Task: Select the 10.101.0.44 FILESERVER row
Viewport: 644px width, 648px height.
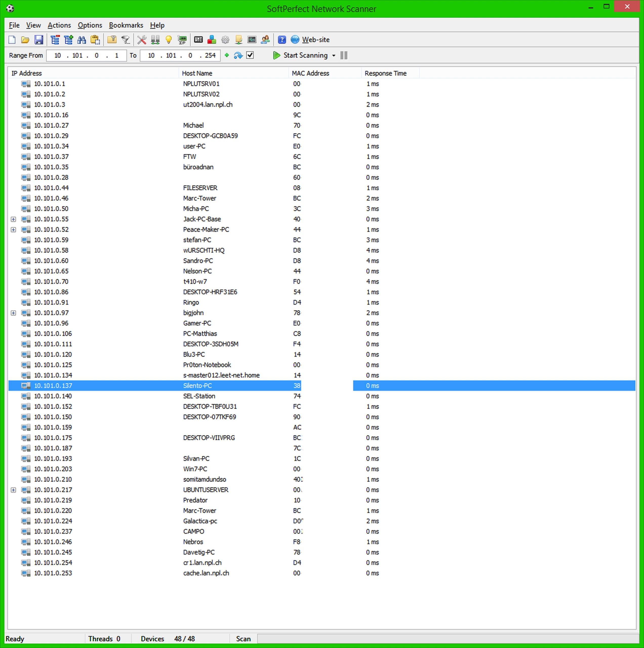Action: tap(200, 188)
